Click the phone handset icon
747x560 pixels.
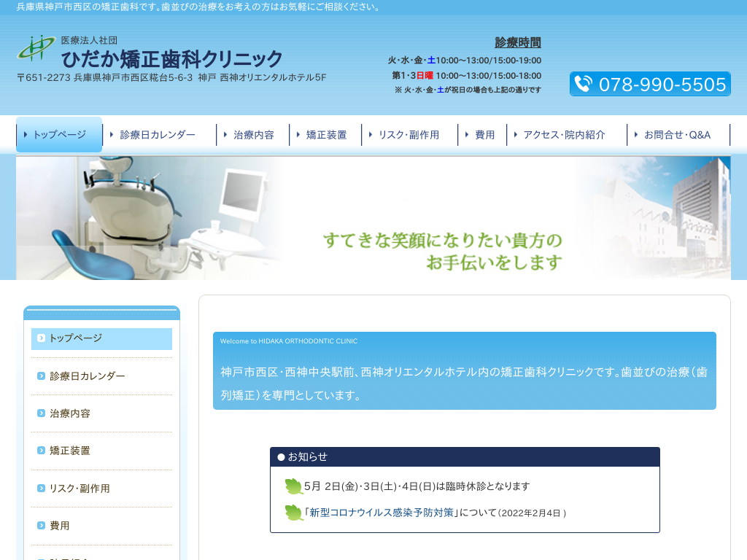pos(583,84)
